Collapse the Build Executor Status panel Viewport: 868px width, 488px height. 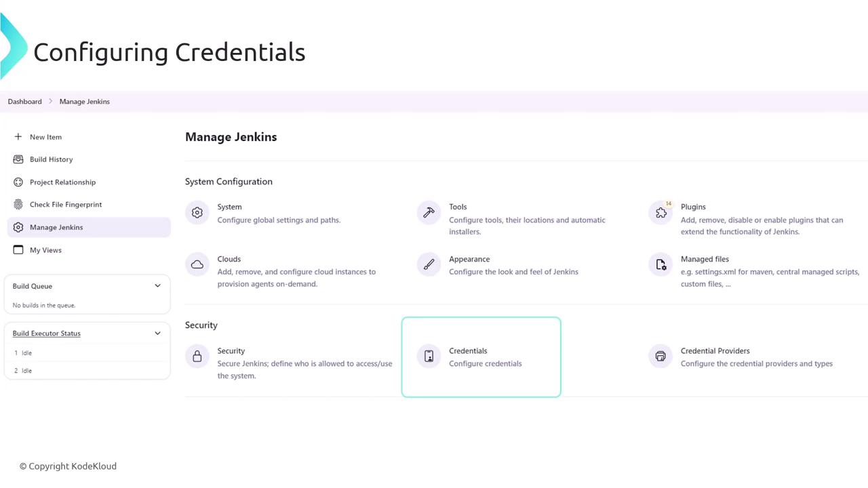(157, 333)
